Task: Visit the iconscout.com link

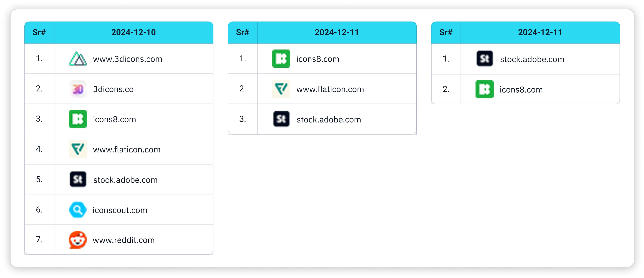Action: click(x=120, y=210)
